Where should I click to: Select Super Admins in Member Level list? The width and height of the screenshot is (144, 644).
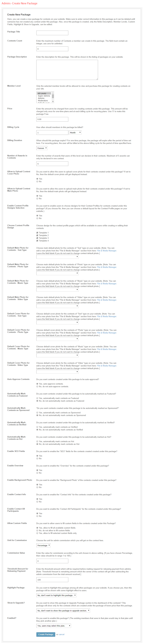point(44,96)
